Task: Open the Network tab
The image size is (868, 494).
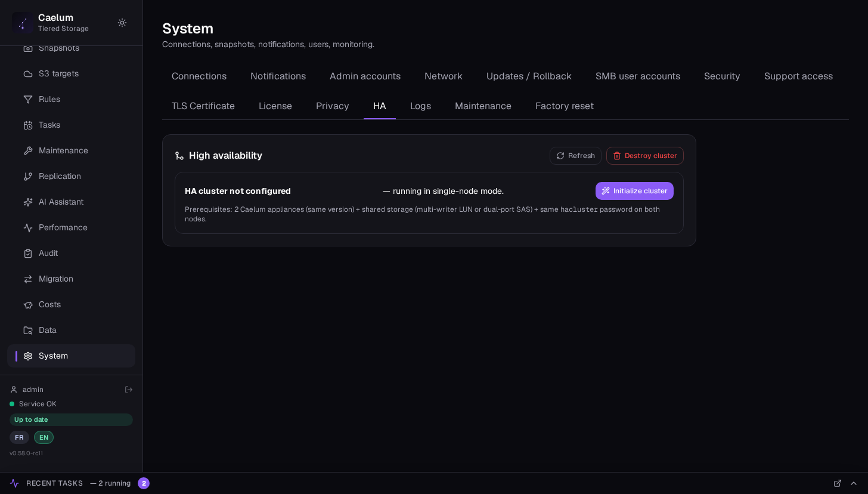Action: coord(444,76)
